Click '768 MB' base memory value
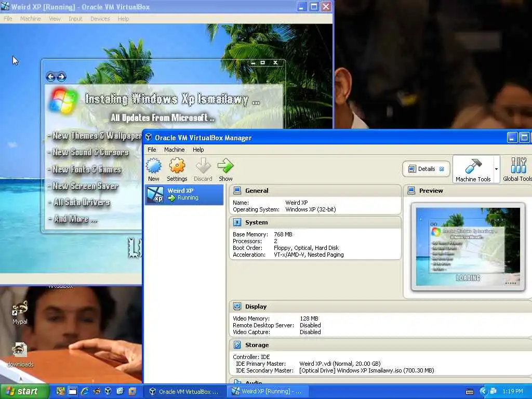The height and width of the screenshot is (399, 532). pos(283,234)
